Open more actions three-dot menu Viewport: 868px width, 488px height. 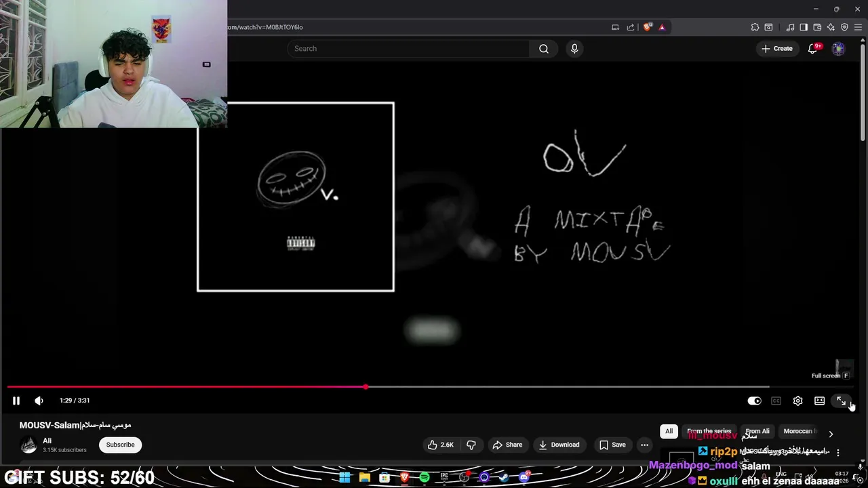tap(644, 445)
